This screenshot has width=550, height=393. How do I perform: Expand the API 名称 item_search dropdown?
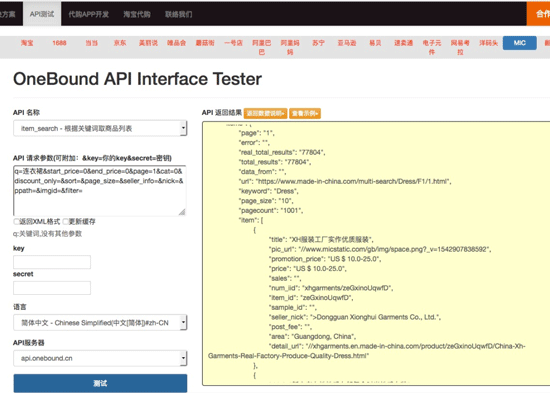[100, 128]
